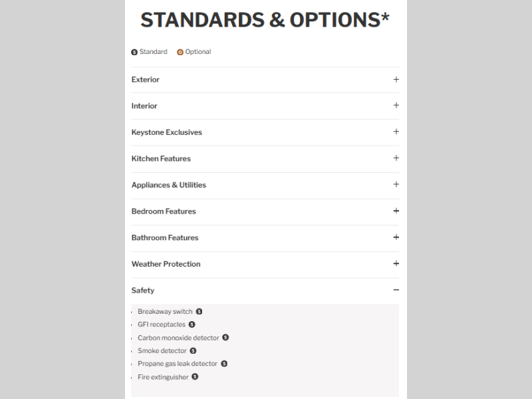532x399 pixels.
Task: Click the Standard badge beside Fire extinguisher
Action: coord(195,376)
